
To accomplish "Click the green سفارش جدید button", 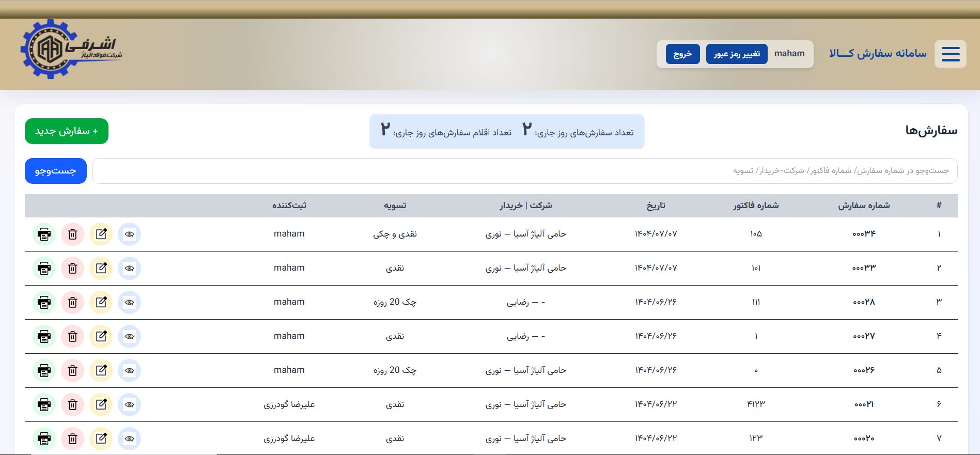I will (x=67, y=131).
